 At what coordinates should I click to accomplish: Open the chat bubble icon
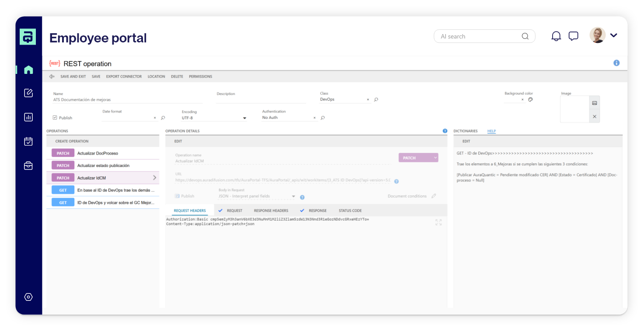coord(573,36)
